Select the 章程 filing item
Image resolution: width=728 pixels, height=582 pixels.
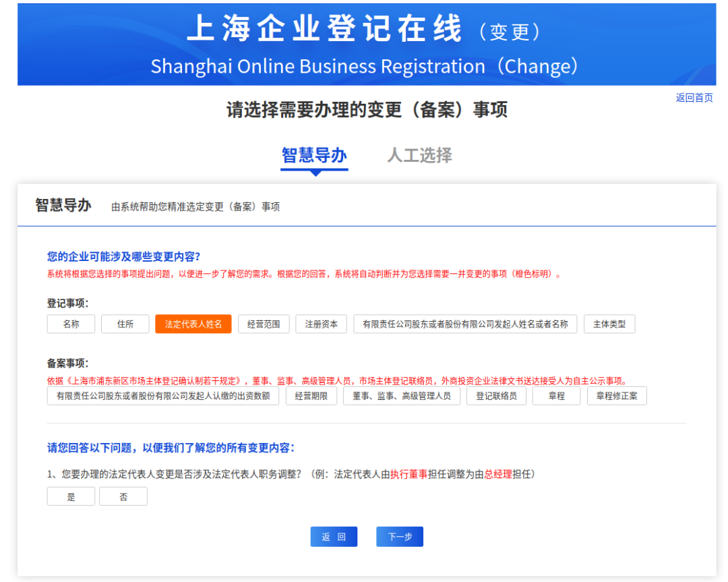(556, 397)
